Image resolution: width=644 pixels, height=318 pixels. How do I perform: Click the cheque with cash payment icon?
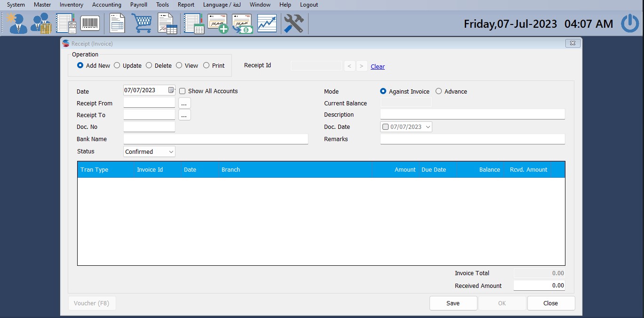243,24
